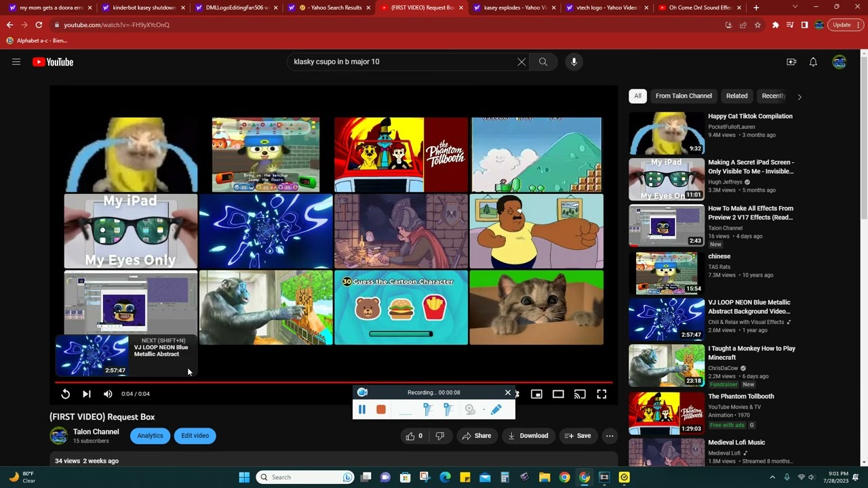Dislike the video
The width and height of the screenshot is (868, 488).
coord(440,436)
